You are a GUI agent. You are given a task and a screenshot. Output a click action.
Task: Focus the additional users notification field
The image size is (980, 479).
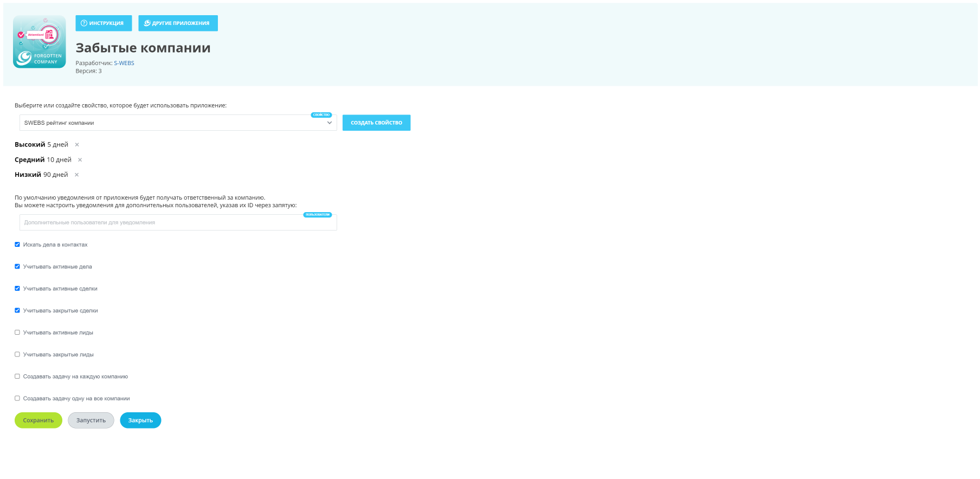(178, 222)
